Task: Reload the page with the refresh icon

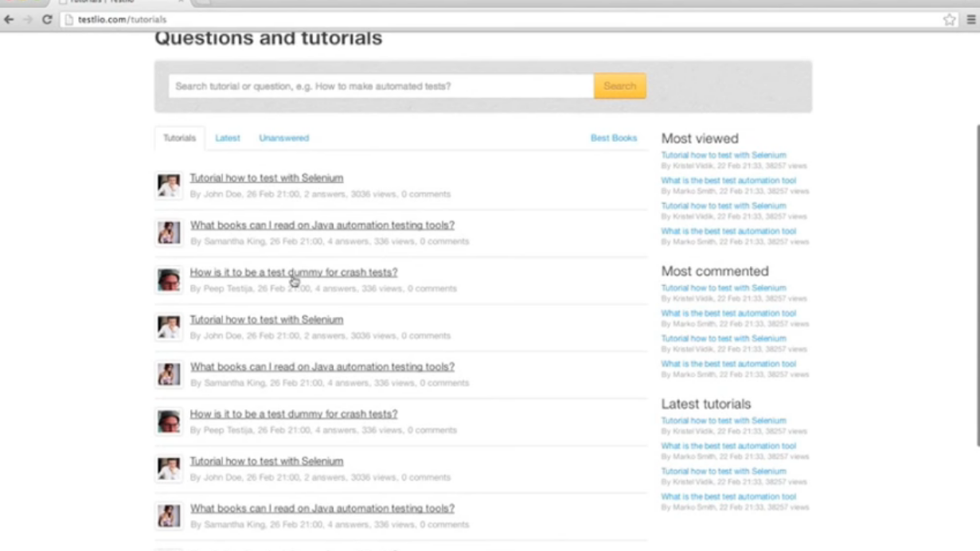Action: pos(47,19)
